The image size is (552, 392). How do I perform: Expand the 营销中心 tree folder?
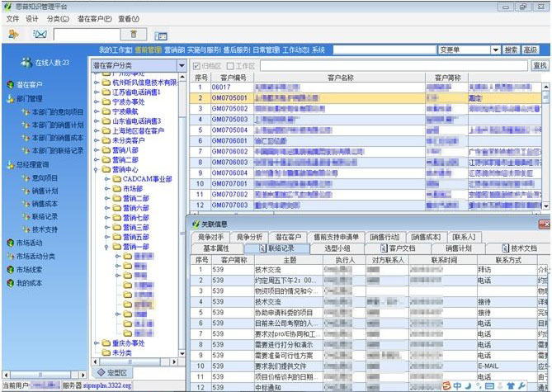pyautogui.click(x=96, y=169)
